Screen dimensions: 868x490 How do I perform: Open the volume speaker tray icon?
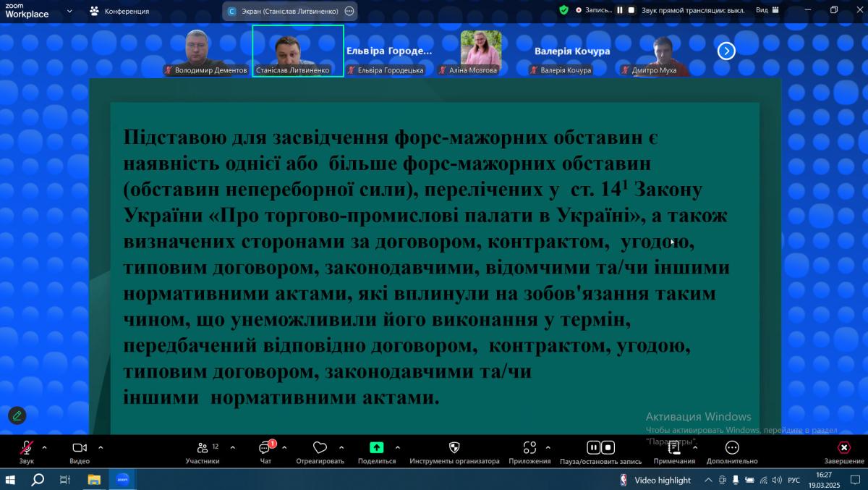[777, 479]
